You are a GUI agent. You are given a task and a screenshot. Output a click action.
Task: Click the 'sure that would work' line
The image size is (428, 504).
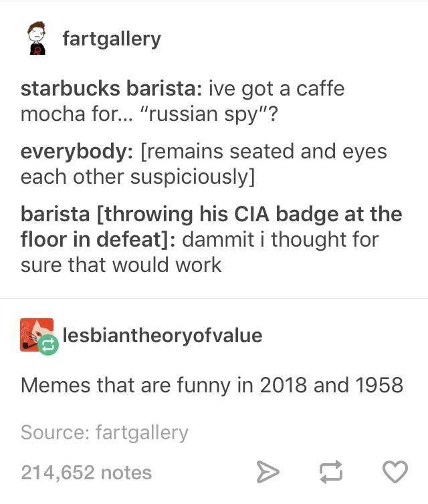[121, 265]
